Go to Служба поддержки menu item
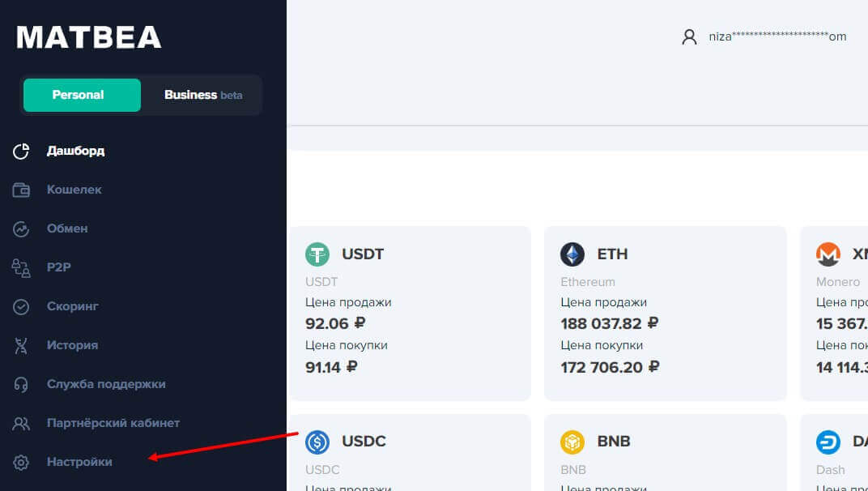 (106, 384)
